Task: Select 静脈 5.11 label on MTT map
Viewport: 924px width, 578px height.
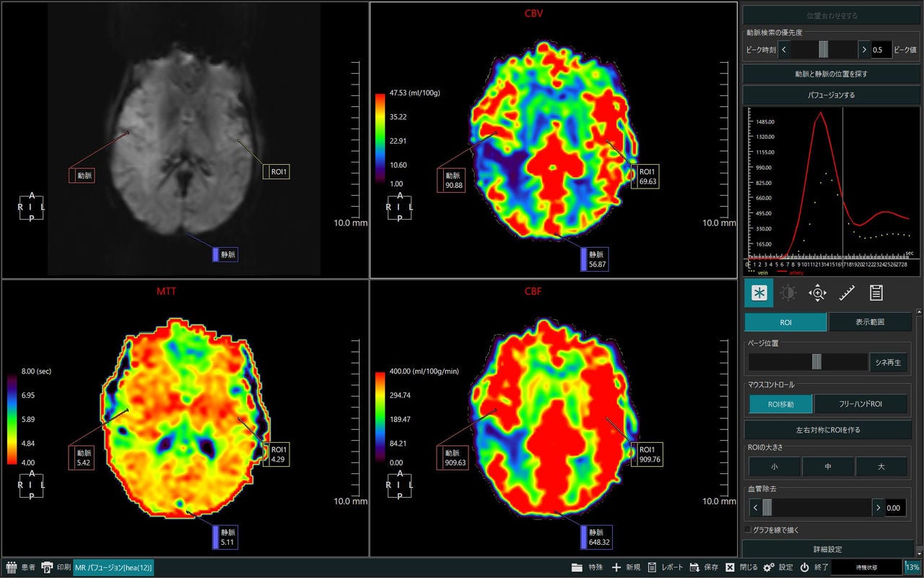Action: (225, 537)
